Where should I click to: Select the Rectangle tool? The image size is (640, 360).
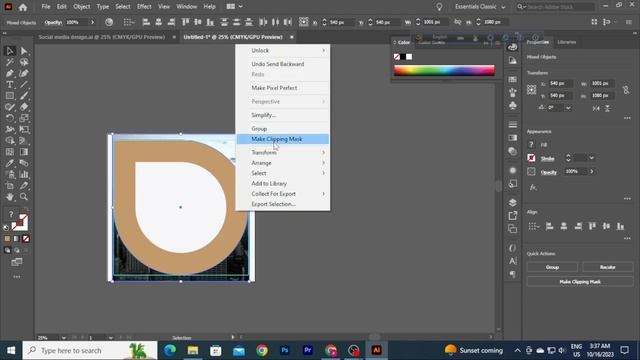10,96
